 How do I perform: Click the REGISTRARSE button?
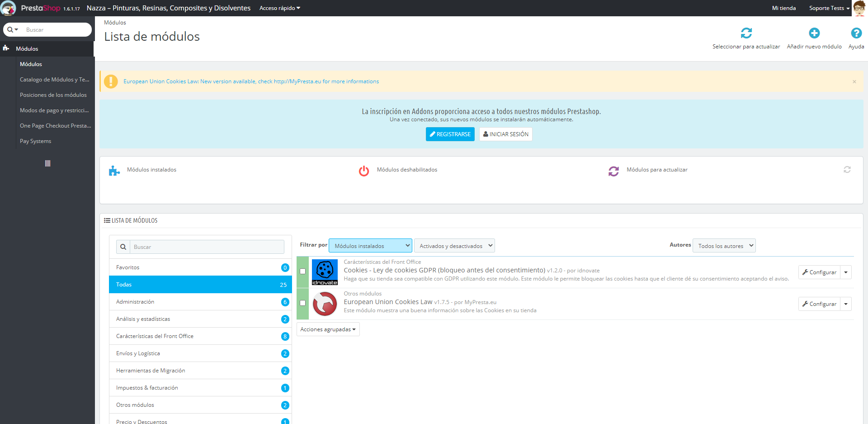coord(450,134)
